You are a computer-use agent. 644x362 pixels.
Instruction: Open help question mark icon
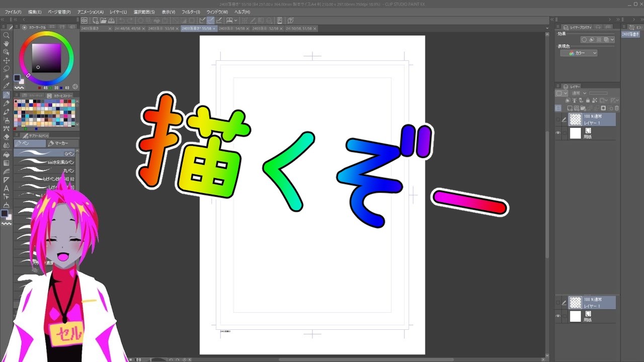pos(291,21)
